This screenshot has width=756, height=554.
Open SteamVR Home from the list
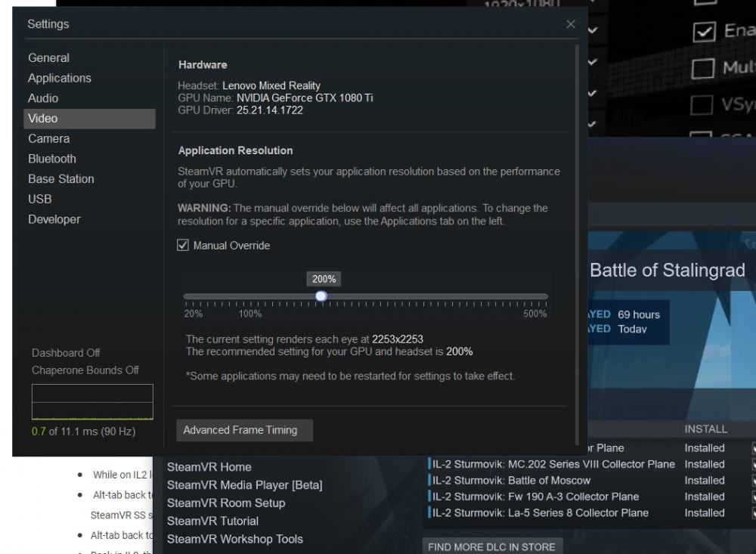coord(209,467)
